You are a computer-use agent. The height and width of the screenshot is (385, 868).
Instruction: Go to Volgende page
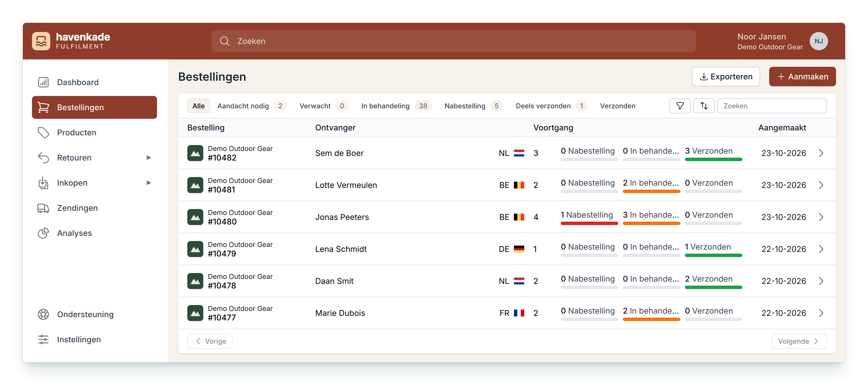pos(799,341)
